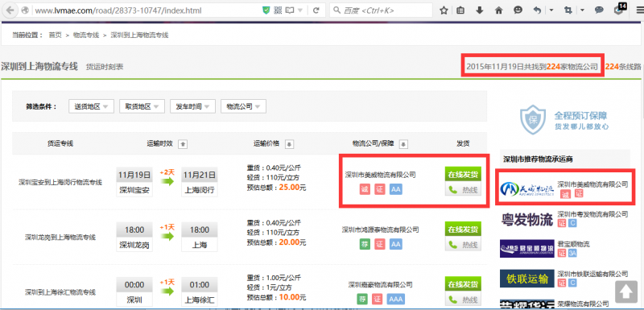Open 君宝顺物流 sidebar text link

point(573,244)
